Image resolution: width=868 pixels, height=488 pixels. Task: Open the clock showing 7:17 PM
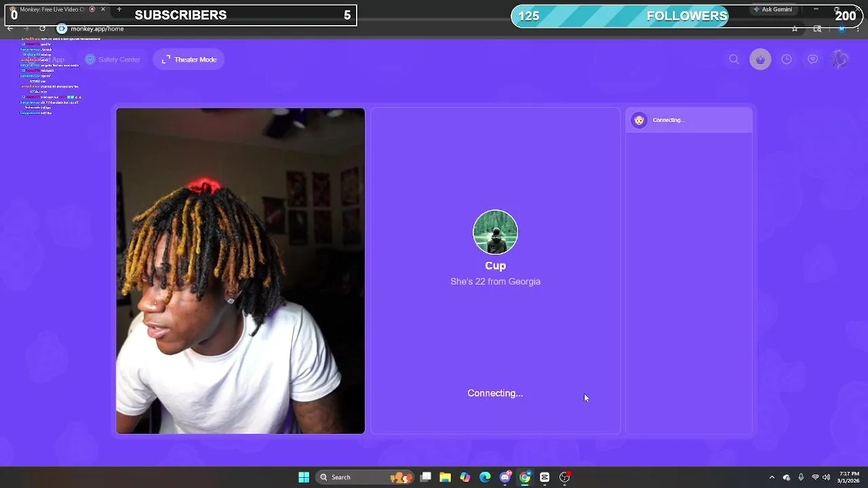pos(849,477)
